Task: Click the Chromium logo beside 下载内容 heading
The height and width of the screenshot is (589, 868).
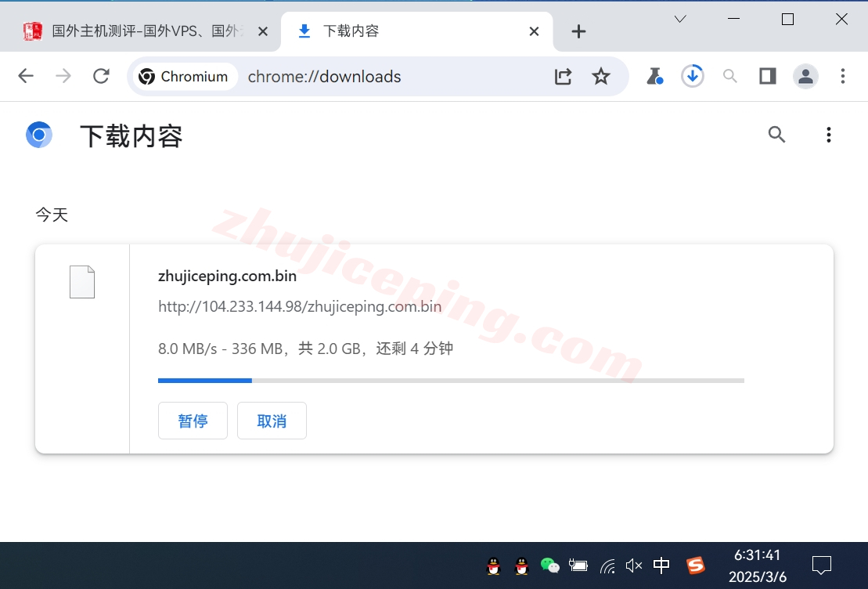Action: (39, 135)
